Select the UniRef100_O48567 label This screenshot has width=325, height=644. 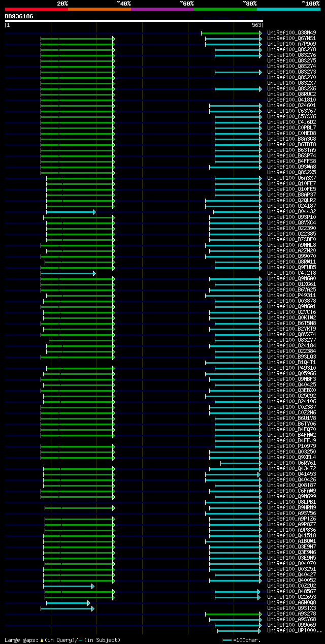(x=292, y=592)
